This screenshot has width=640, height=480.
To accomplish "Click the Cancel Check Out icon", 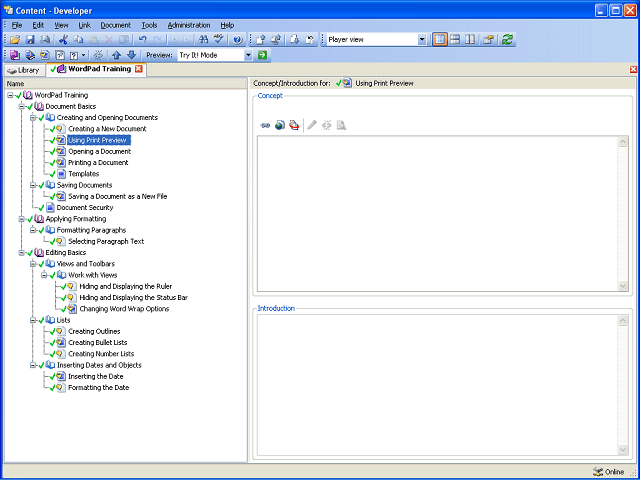I will pyautogui.click(x=310, y=40).
